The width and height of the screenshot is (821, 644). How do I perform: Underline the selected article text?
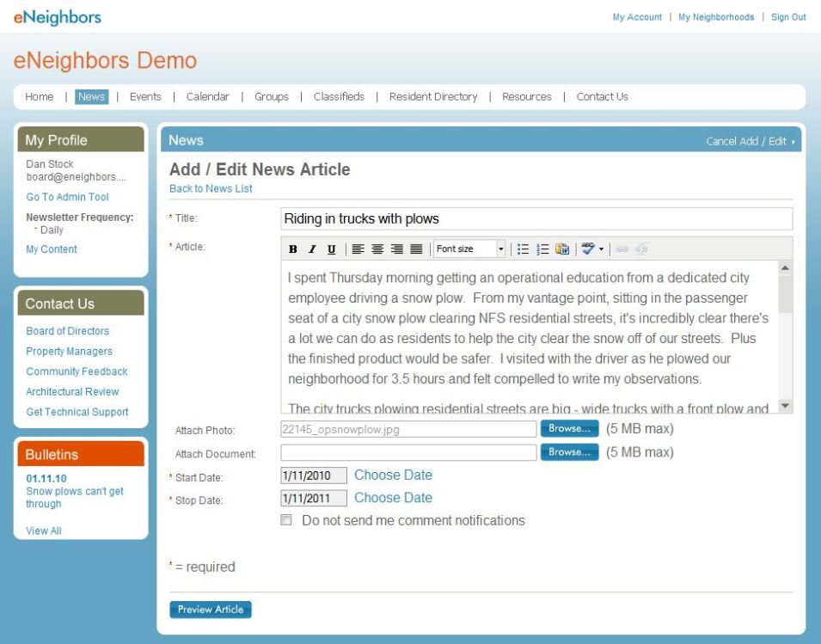tap(331, 249)
